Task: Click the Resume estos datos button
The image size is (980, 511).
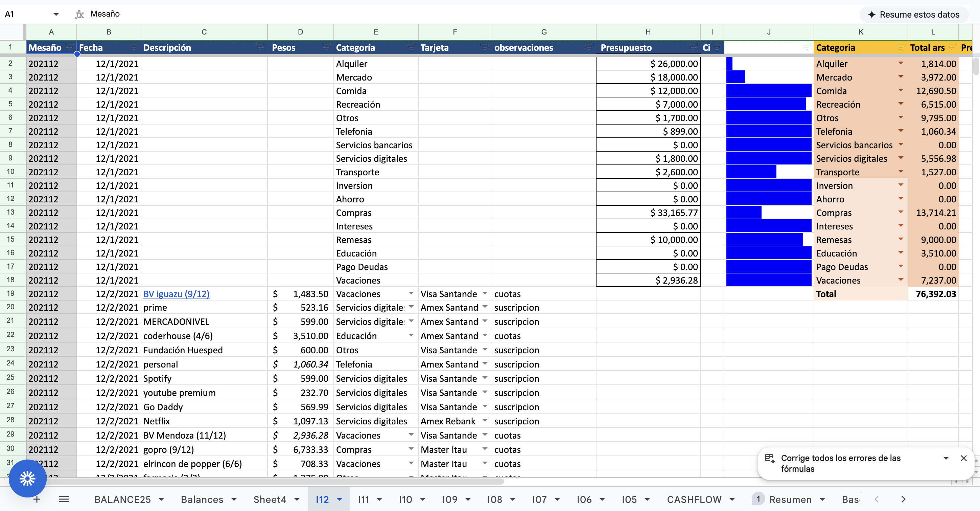Action: 913,15
